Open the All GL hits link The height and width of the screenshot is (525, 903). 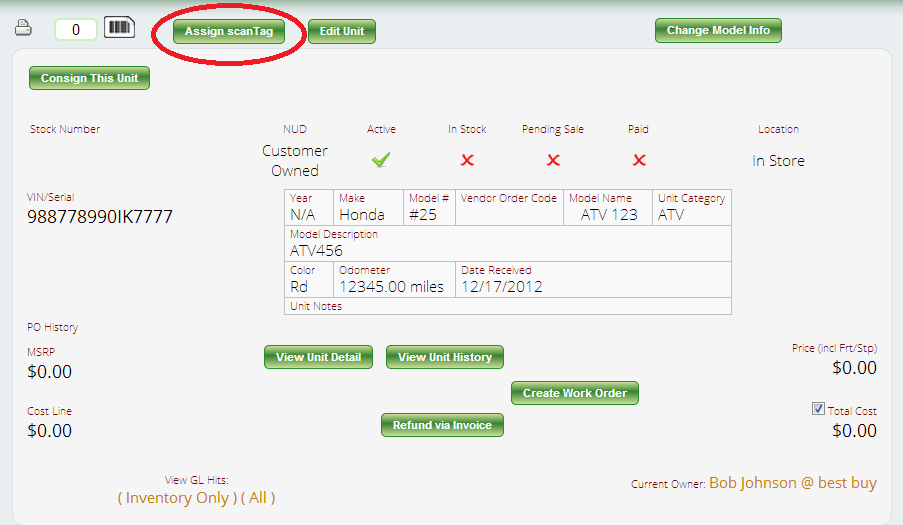(x=258, y=497)
